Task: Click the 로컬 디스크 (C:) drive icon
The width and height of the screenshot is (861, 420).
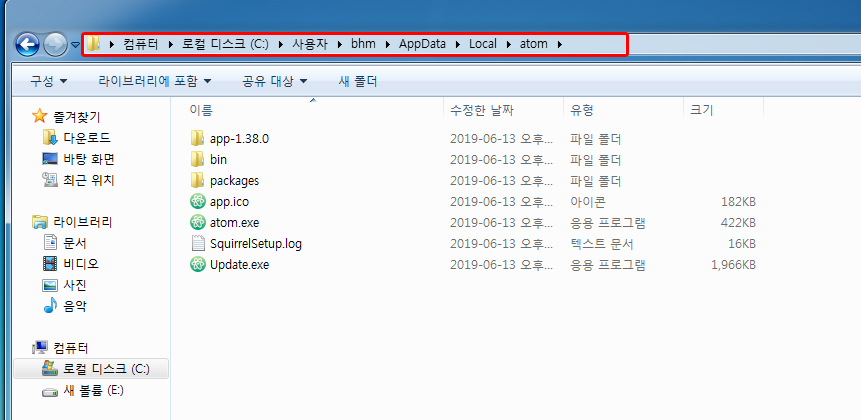Action: [50, 368]
